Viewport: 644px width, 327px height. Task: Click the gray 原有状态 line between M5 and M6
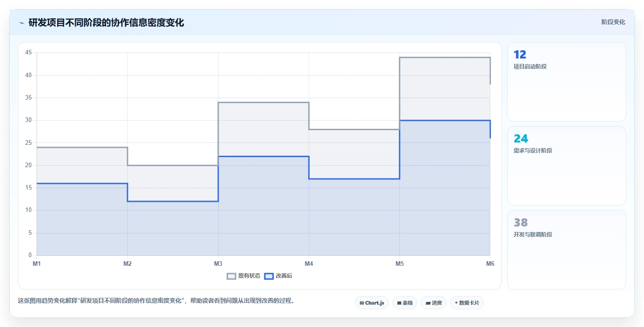[445, 58]
